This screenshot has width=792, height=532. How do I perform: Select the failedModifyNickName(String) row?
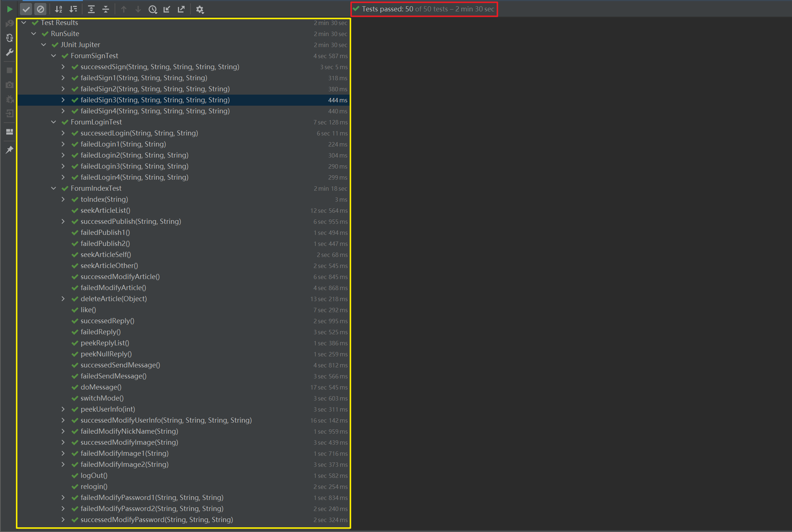tap(183, 431)
